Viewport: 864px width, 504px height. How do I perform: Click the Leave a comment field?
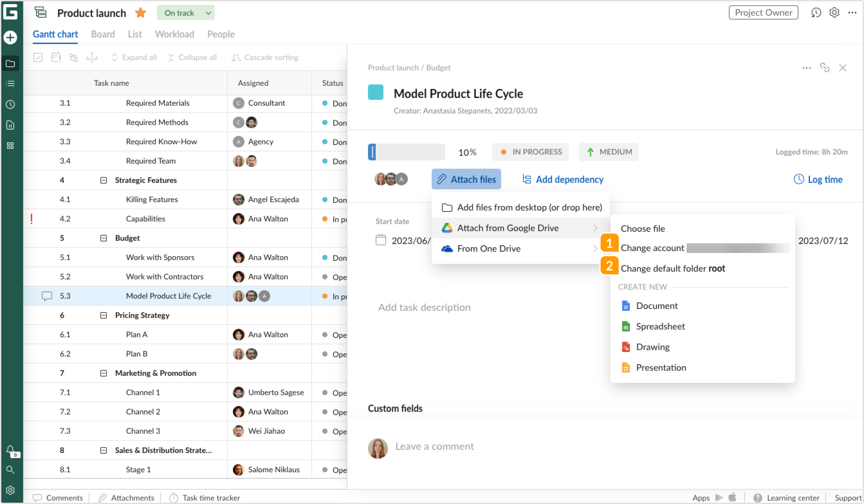(435, 446)
